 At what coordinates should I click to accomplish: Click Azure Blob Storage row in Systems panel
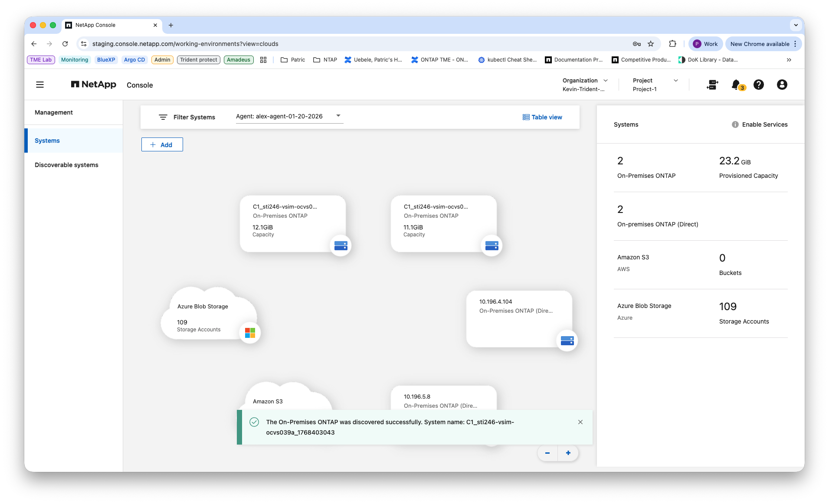(x=701, y=314)
